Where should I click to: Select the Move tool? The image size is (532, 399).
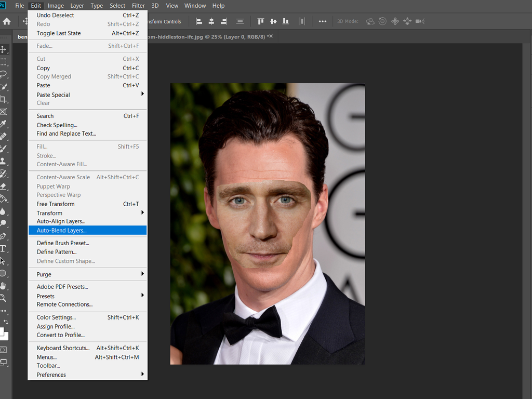tap(3, 49)
